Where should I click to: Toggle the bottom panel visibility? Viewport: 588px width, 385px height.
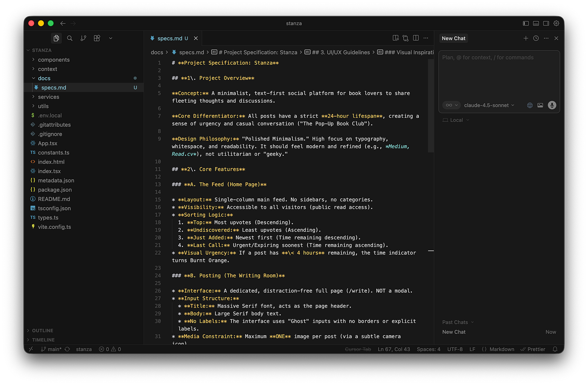tap(536, 23)
